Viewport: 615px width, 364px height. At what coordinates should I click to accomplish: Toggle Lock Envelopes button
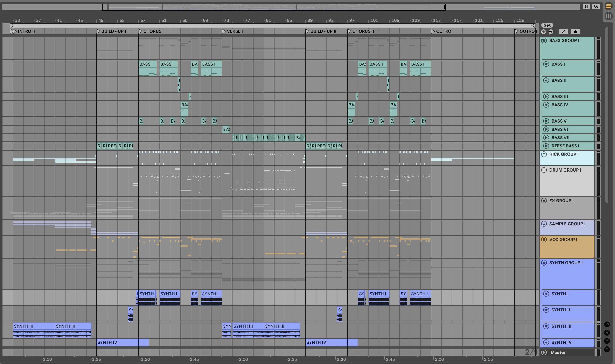575,32
